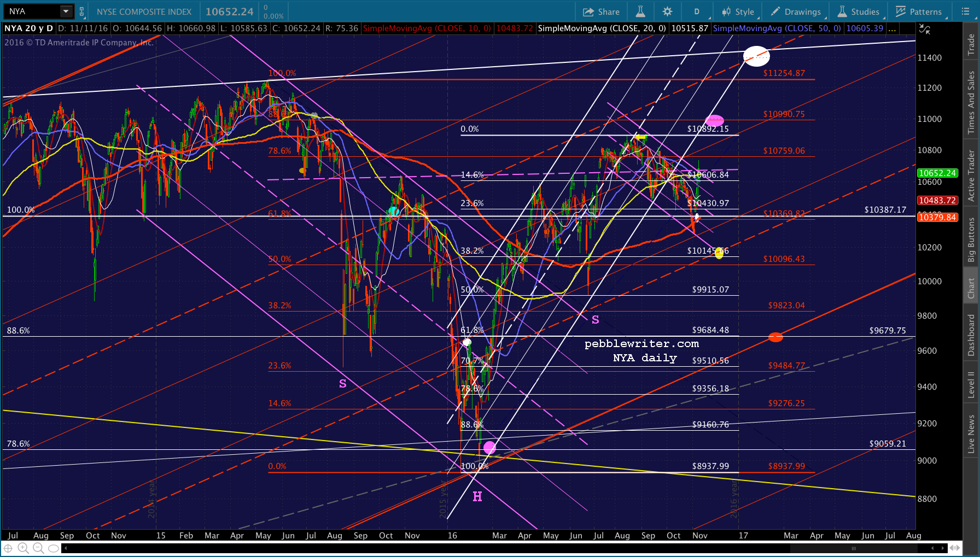The width and height of the screenshot is (980, 557).
Task: Click the zoom-out magnifier icon
Action: click(38, 548)
